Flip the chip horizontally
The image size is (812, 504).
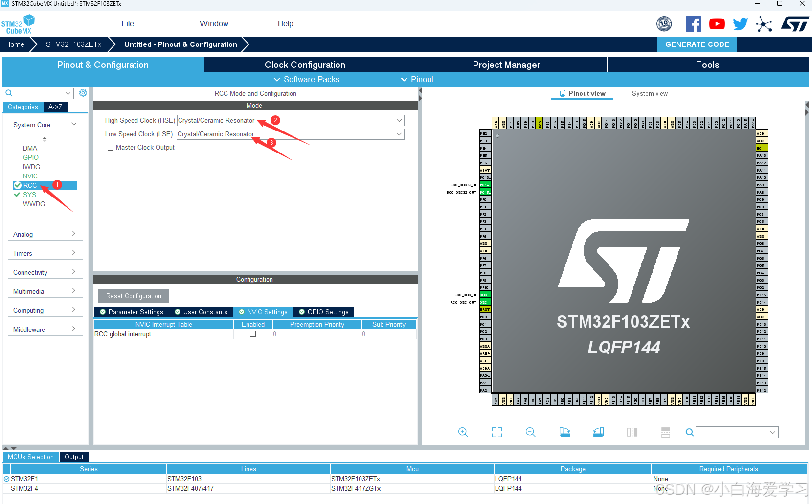tap(632, 432)
